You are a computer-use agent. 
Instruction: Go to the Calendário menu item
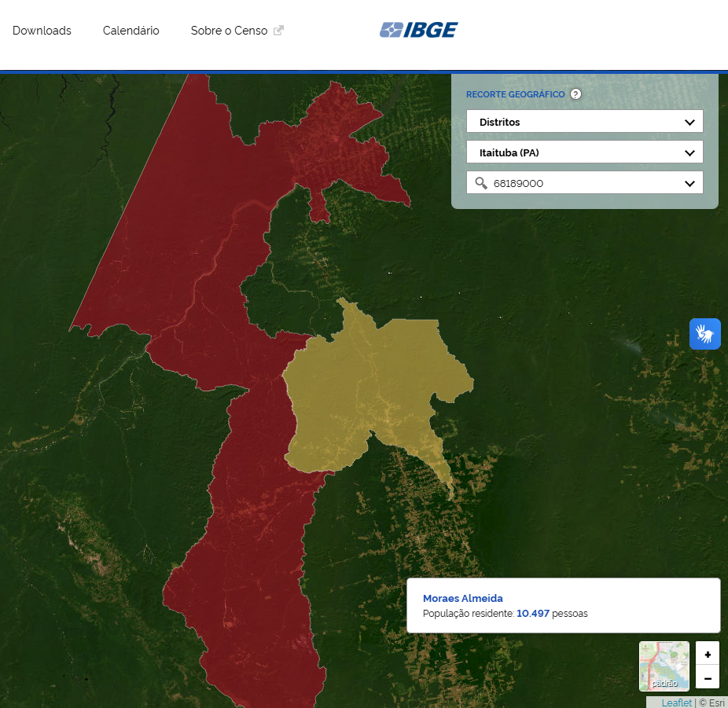coord(131,31)
